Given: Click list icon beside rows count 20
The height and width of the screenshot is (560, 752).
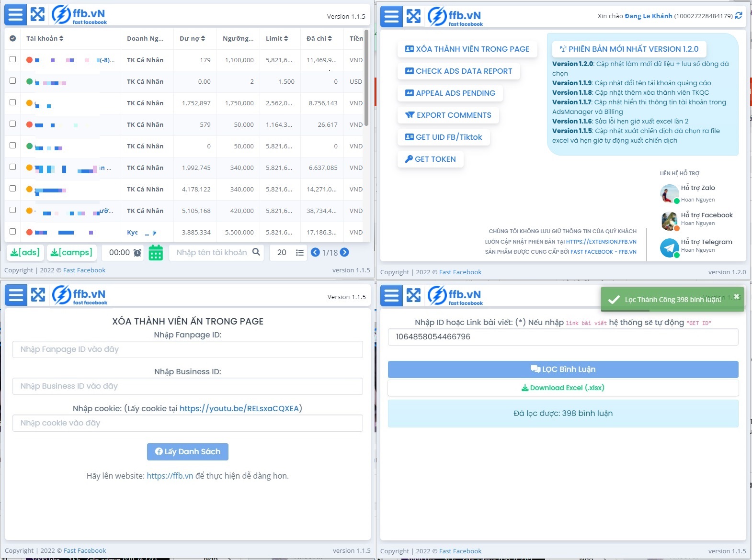Looking at the screenshot, I should click(300, 252).
